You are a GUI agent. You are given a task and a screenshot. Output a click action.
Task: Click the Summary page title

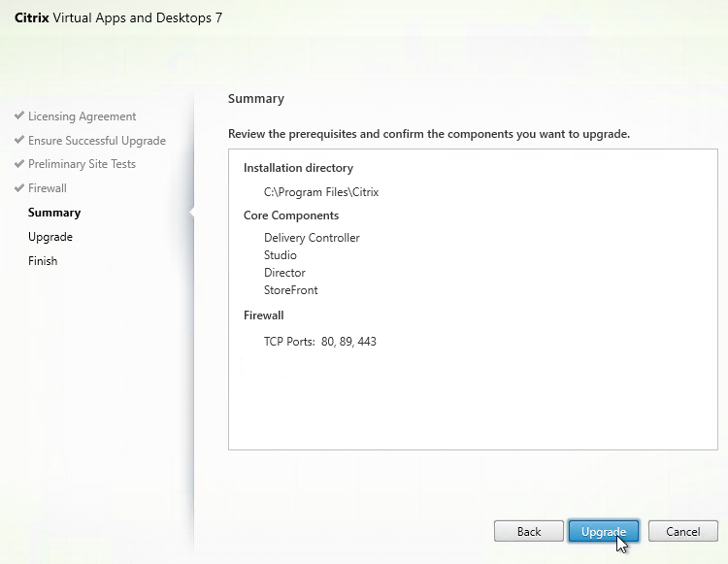pos(256,99)
